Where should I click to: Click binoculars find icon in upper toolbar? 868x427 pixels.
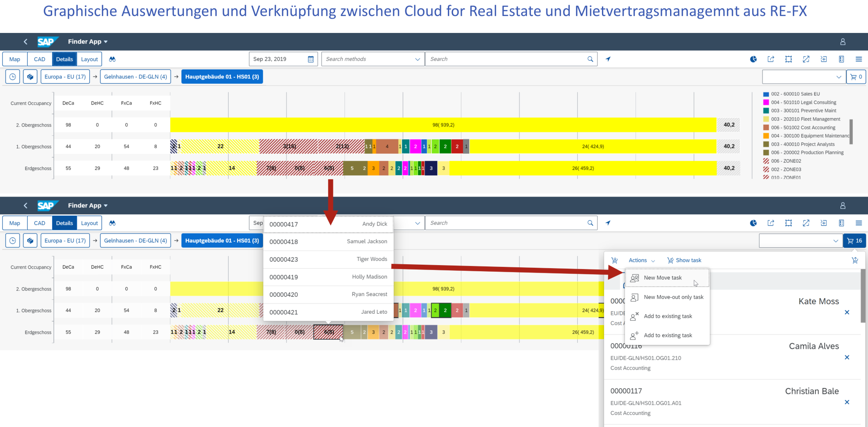[x=112, y=59]
